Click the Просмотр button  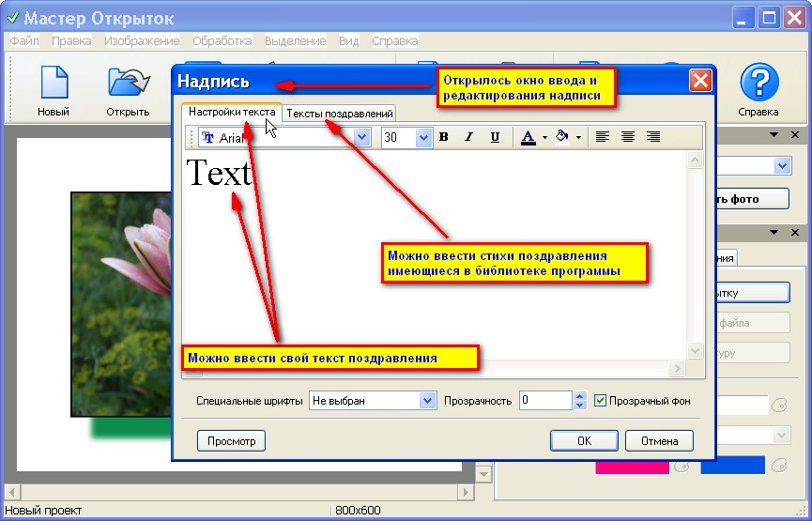click(x=232, y=441)
